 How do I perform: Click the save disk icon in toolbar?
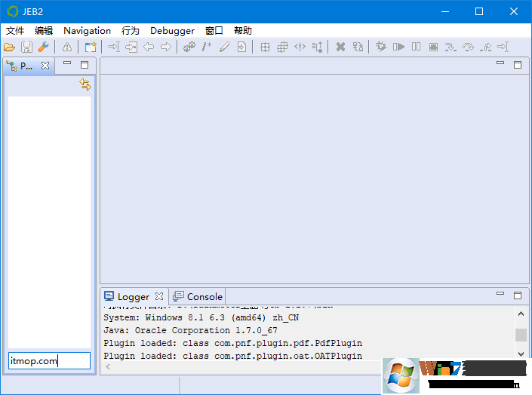(26, 47)
